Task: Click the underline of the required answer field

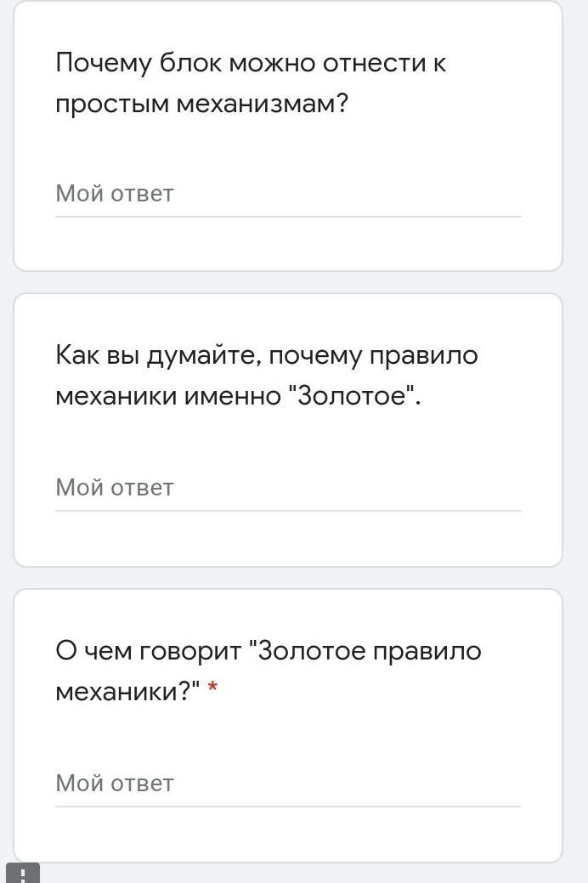Action: pos(288,807)
